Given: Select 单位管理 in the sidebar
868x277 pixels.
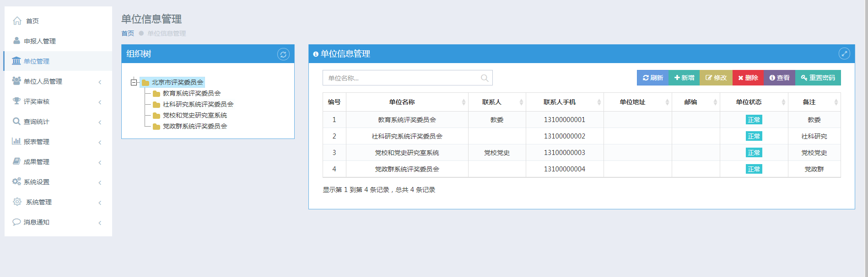Looking at the screenshot, I should (x=58, y=61).
